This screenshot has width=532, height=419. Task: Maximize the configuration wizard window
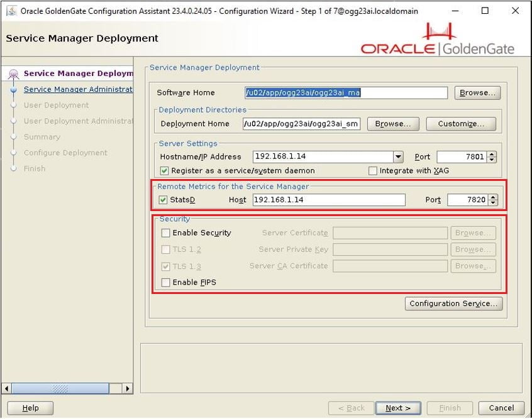pos(485,11)
